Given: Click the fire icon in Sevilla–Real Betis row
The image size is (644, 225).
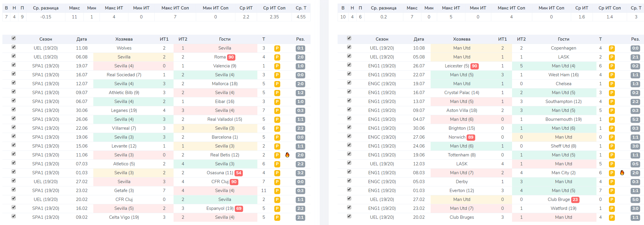Looking at the screenshot, I should click(287, 155).
